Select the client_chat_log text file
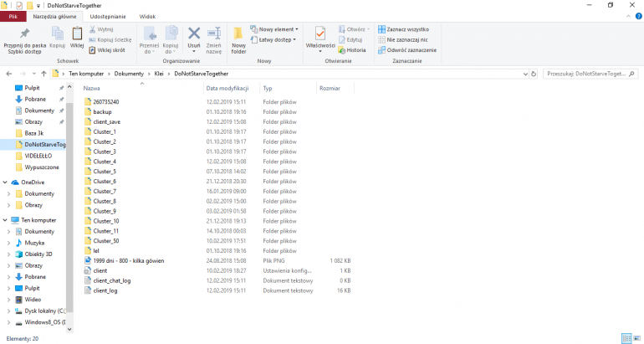 112,280
